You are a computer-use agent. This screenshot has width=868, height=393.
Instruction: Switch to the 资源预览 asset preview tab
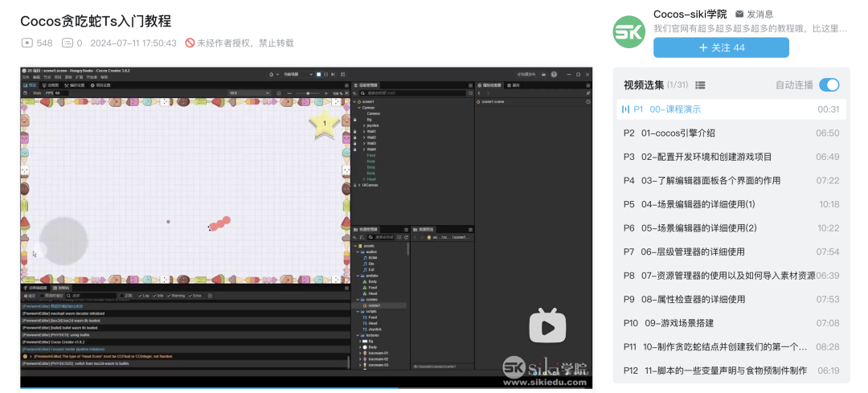pyautogui.click(x=424, y=229)
